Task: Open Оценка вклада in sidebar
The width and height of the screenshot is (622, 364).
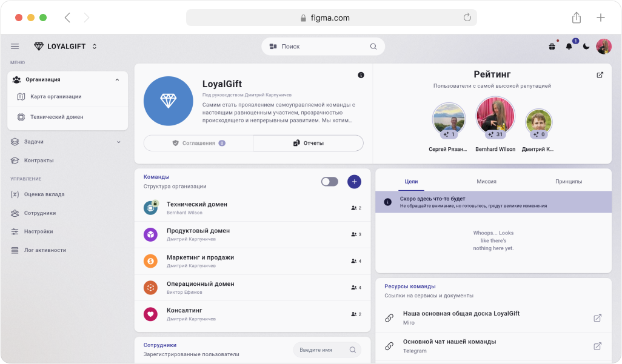Action: [x=44, y=194]
